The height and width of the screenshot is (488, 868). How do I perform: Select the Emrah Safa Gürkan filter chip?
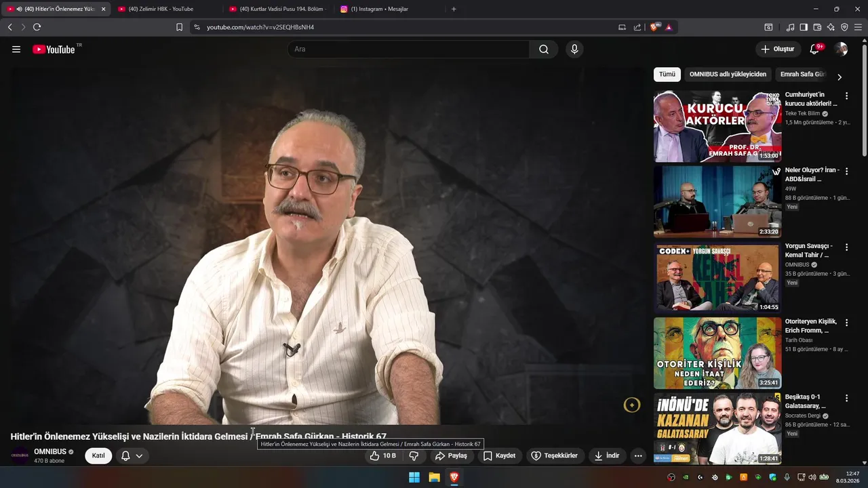[x=803, y=75]
